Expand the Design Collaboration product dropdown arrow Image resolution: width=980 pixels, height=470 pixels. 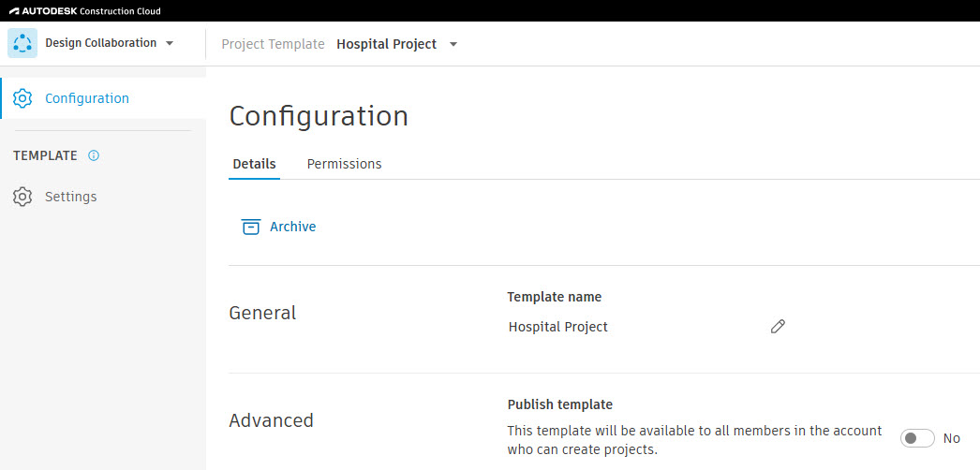click(x=169, y=43)
